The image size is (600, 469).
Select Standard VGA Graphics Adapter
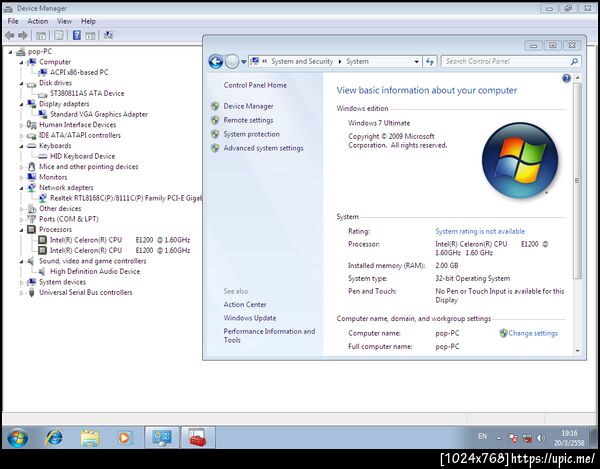pyautogui.click(x=99, y=114)
